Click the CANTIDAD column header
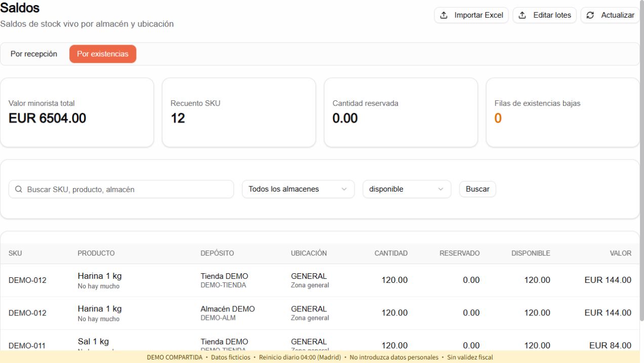The image size is (644, 363). (391, 253)
